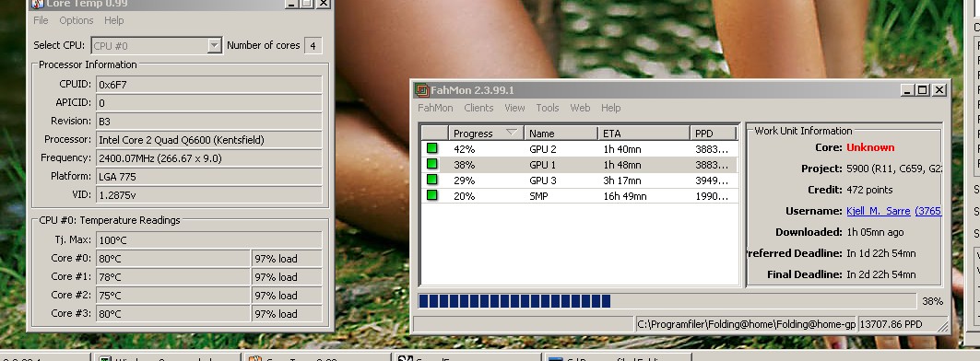Open the Options menu in Core Temp
This screenshot has height=361, width=980.
(77, 20)
